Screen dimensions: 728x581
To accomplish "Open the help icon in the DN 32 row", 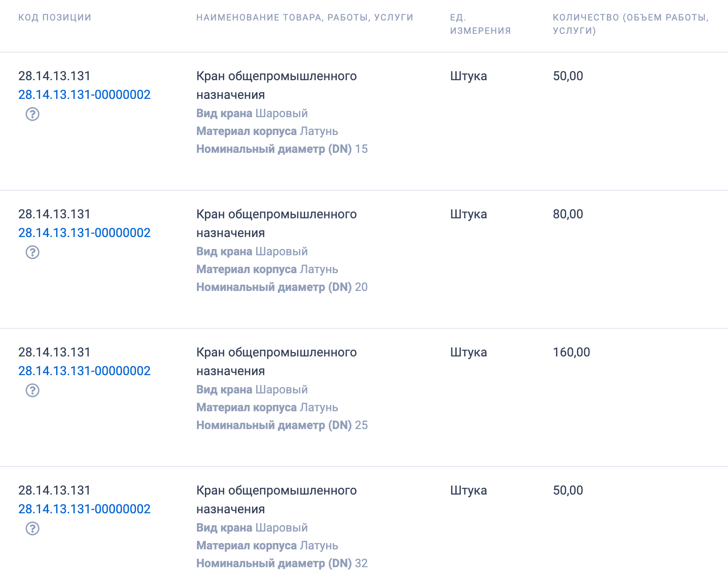I will [33, 529].
